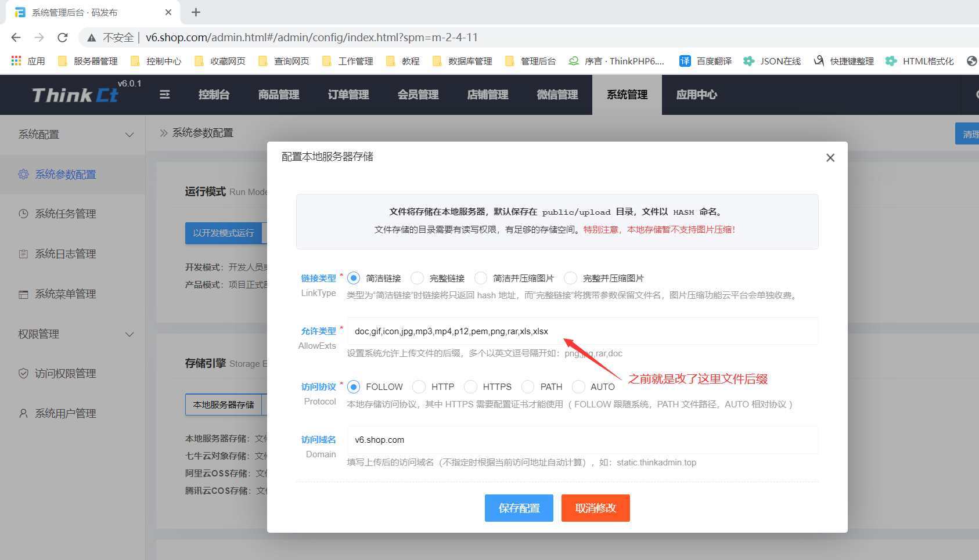Close the 配置本地服务器存储 dialog
Screen dimensions: 979x560
click(x=830, y=158)
